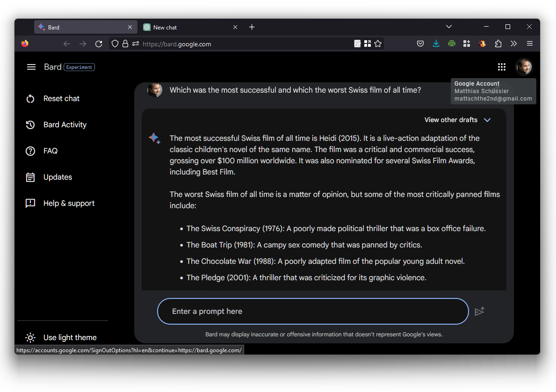The height and width of the screenshot is (392, 556).
Task: Click the chevron beside View other drafts
Action: 487,120
